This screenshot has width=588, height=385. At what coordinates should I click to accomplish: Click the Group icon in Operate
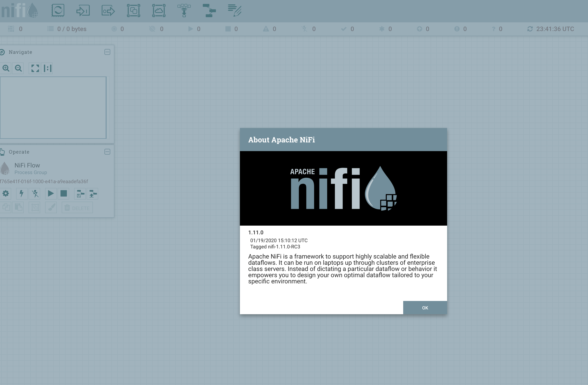35,207
